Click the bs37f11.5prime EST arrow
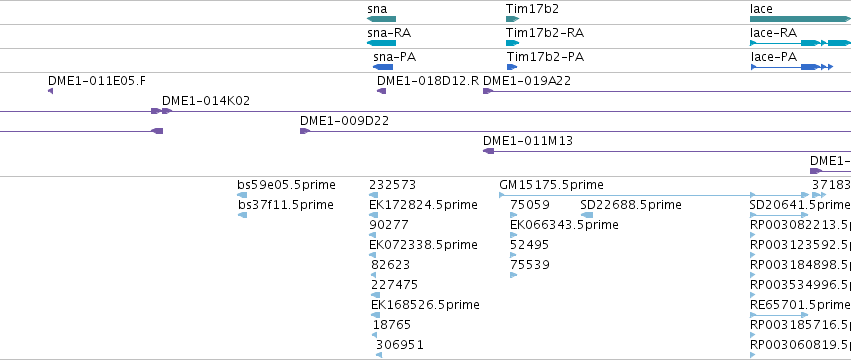This screenshot has height=360, width=851. point(243,215)
